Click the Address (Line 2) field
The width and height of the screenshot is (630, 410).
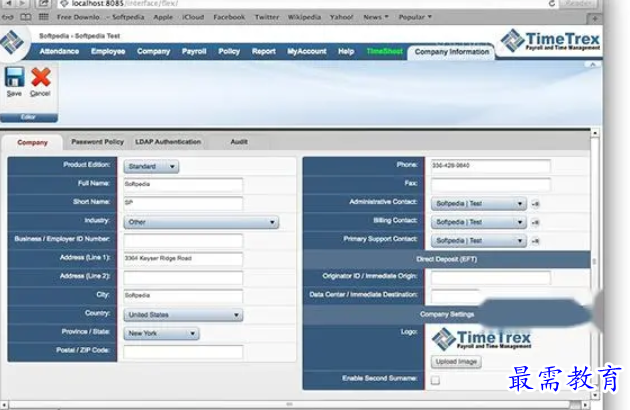click(183, 277)
